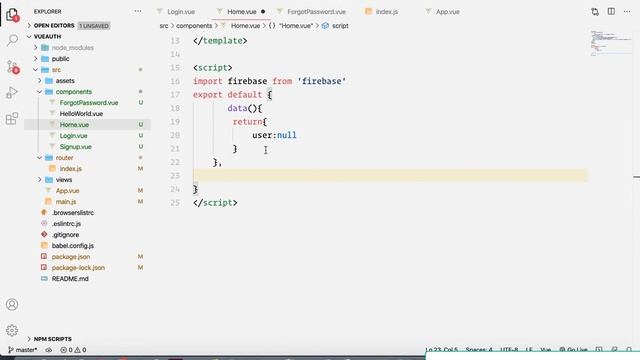Click the eye icon in status bar
The width and height of the screenshot is (640, 360).
[x=49, y=350]
